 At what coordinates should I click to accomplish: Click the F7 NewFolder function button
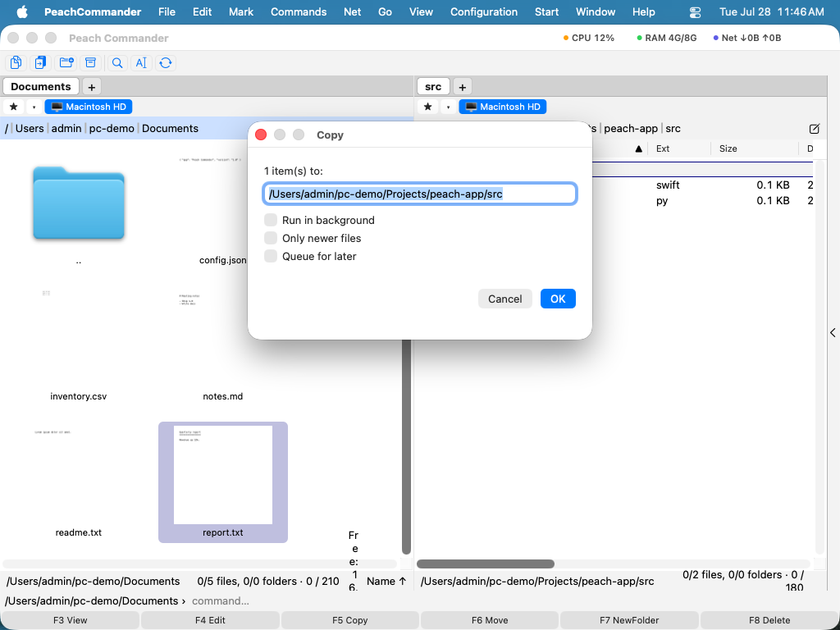click(x=629, y=620)
